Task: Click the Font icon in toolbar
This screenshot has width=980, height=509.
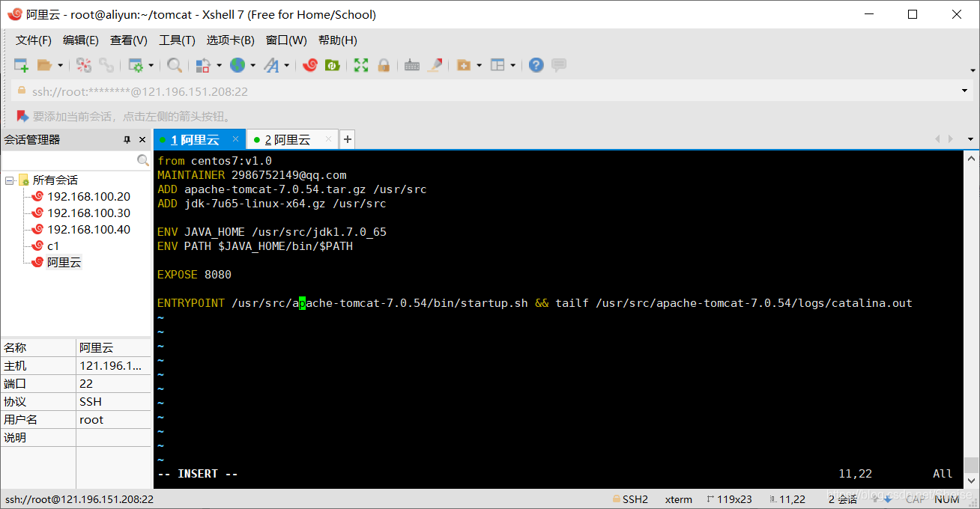Action: tap(271, 65)
